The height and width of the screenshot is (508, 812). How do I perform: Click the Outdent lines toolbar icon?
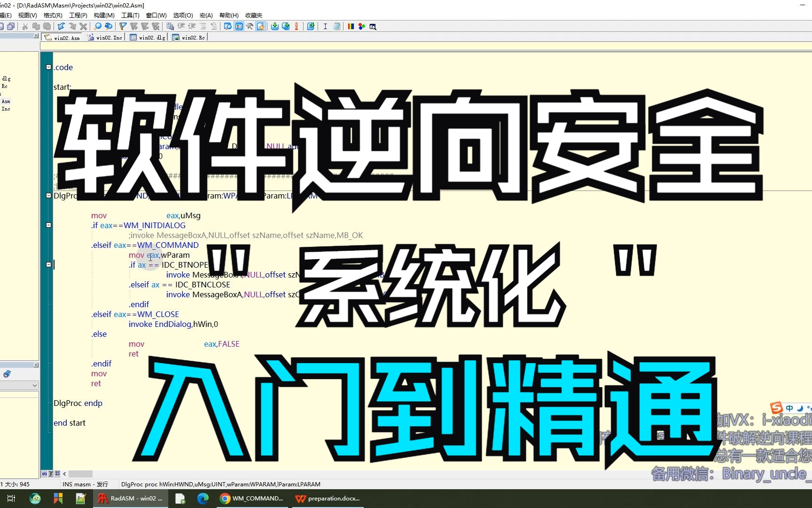click(x=192, y=26)
